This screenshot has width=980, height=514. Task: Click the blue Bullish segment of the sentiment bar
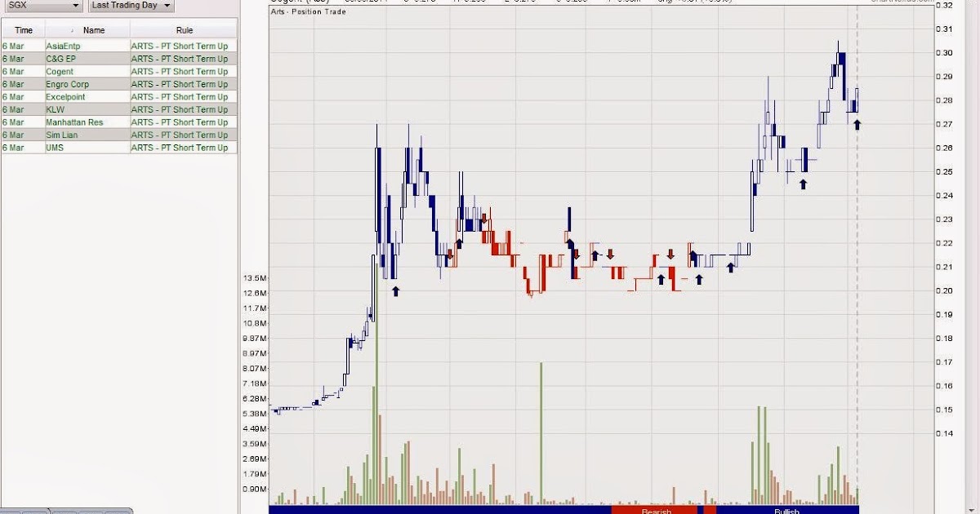tap(786, 510)
